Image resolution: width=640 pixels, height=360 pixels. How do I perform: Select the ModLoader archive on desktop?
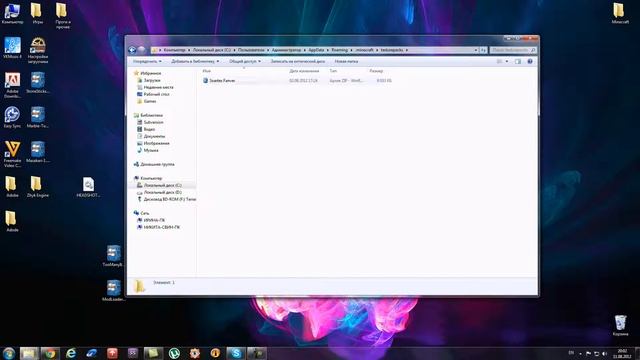click(x=113, y=290)
